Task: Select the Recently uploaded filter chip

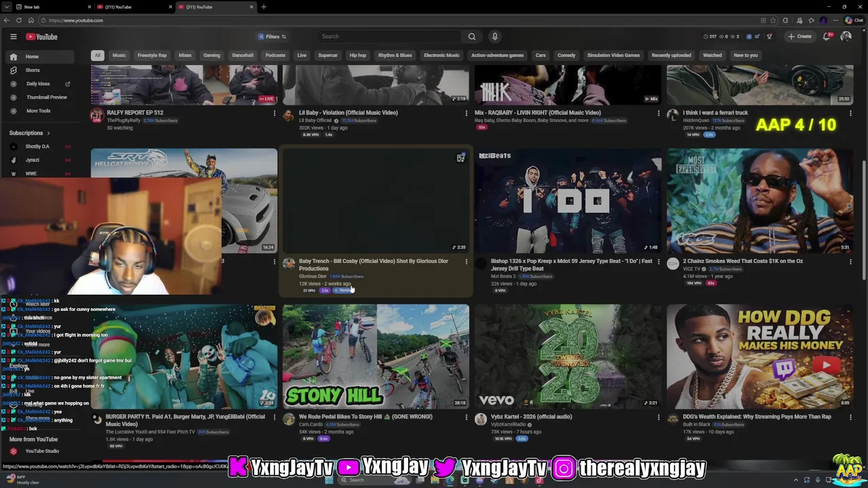Action: coord(671,56)
